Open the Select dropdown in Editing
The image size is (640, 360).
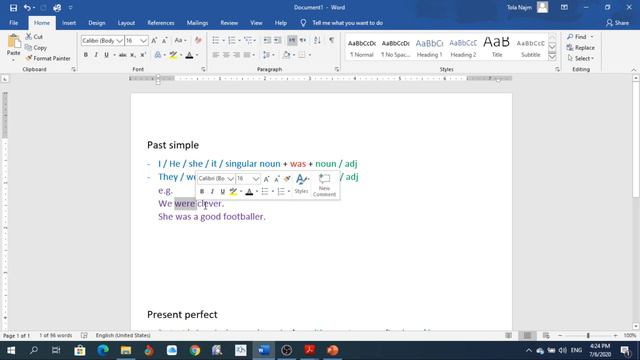(581, 58)
